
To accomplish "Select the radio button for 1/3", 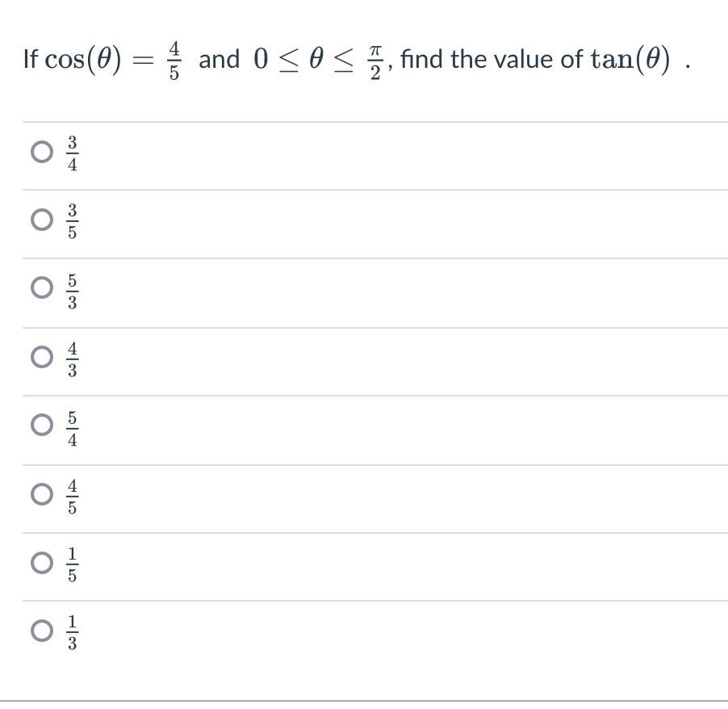I will (x=40, y=631).
